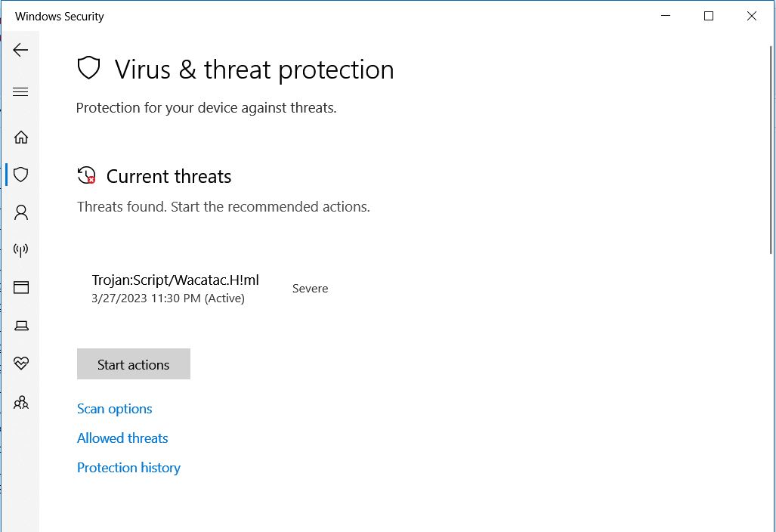Click the Severe threat level label
776x532 pixels.
(310, 289)
